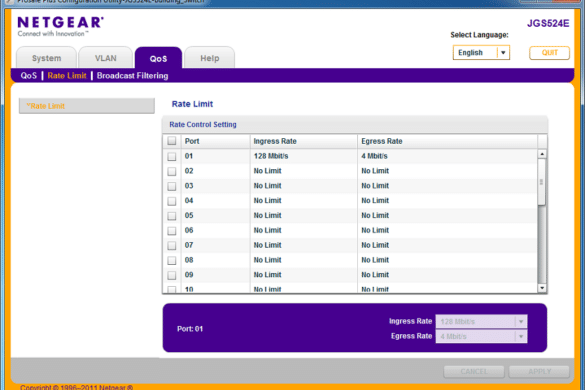
Task: Select the checkbox for port 05
Action: tap(172, 216)
